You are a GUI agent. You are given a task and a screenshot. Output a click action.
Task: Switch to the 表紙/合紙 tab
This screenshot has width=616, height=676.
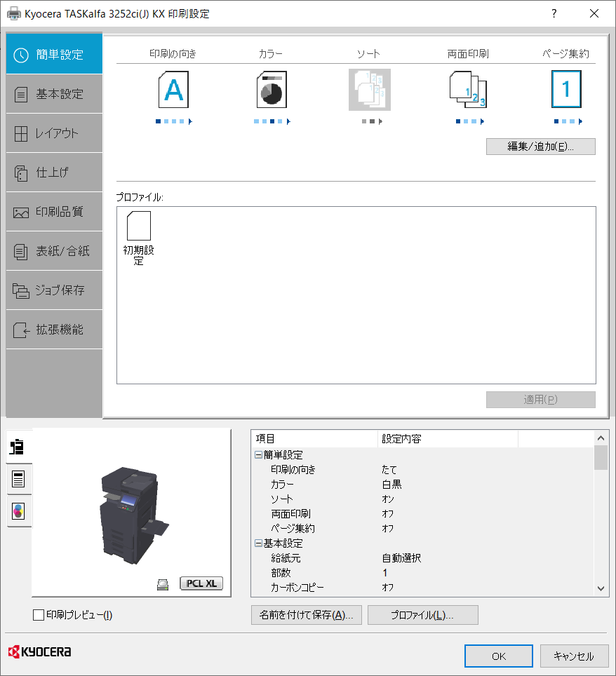point(54,251)
